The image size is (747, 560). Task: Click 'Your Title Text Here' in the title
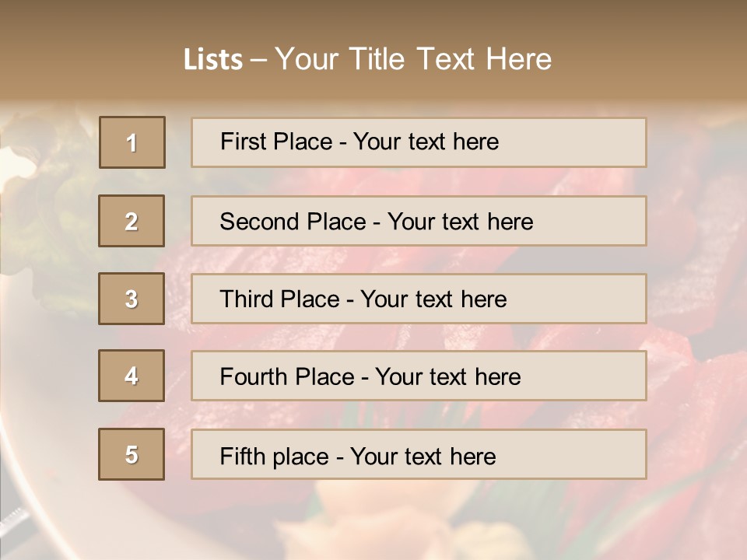click(413, 59)
